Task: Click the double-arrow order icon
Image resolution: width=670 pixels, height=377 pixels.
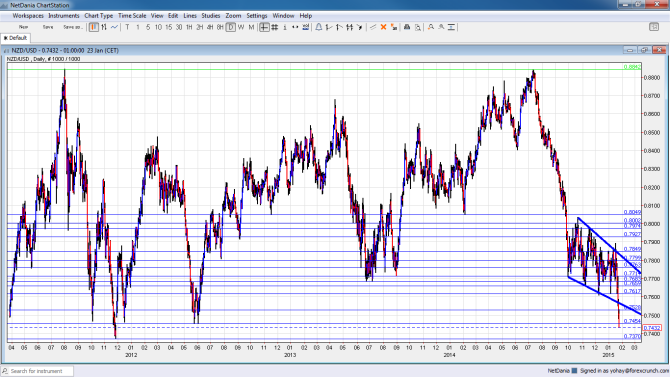Action: point(350,27)
